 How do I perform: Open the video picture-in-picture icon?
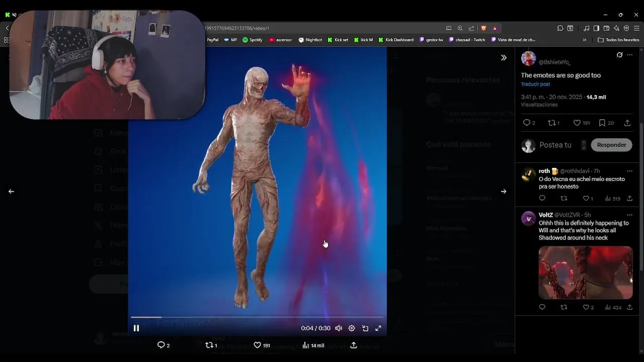pos(365,328)
